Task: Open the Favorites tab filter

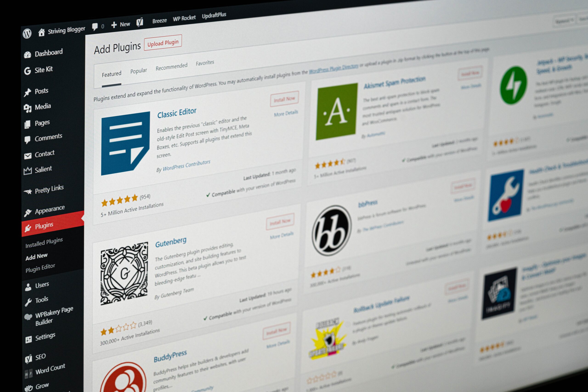Action: (x=204, y=65)
